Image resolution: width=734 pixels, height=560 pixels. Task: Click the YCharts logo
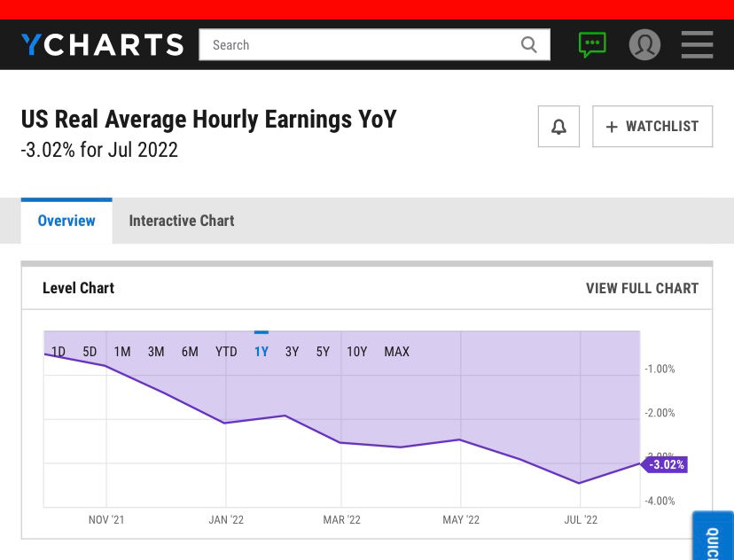tap(102, 44)
